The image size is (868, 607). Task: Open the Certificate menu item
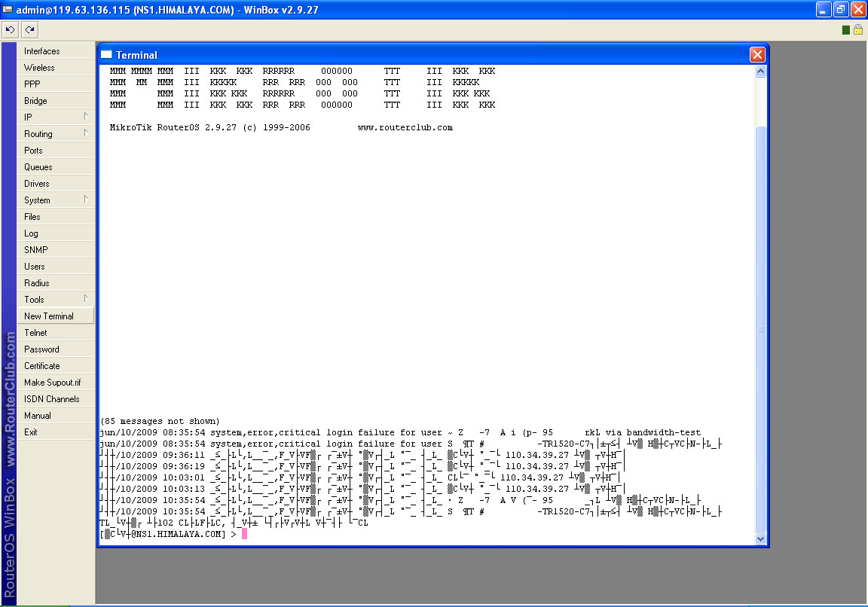(56, 366)
